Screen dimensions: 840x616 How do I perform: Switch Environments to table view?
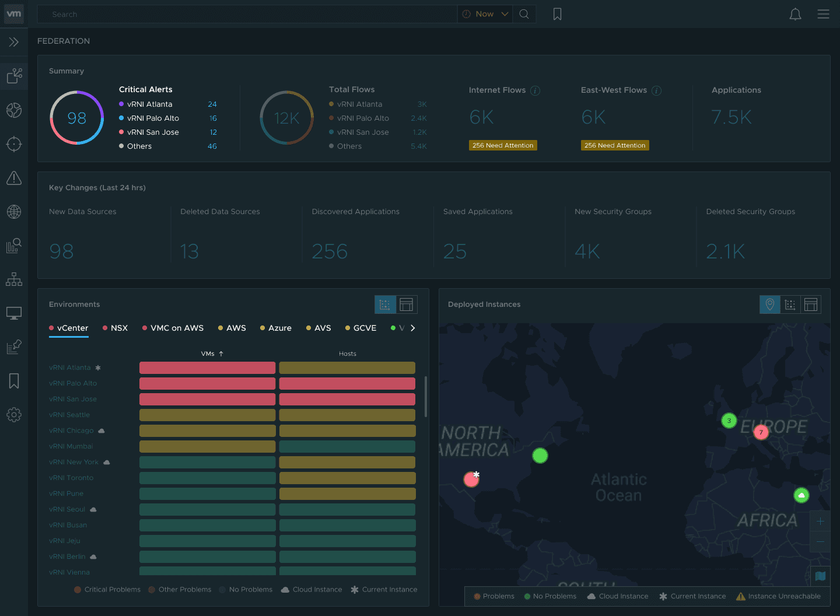coord(407,304)
